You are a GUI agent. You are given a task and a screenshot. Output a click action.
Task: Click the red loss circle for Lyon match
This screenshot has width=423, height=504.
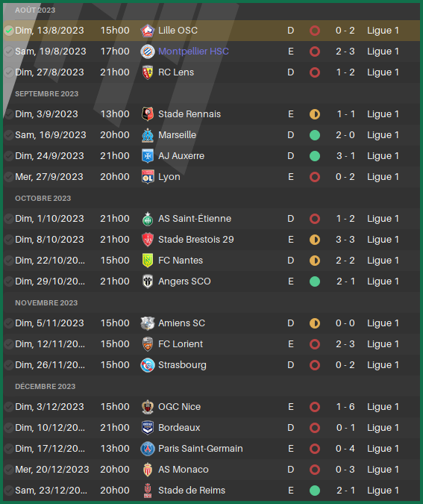pyautogui.click(x=315, y=177)
